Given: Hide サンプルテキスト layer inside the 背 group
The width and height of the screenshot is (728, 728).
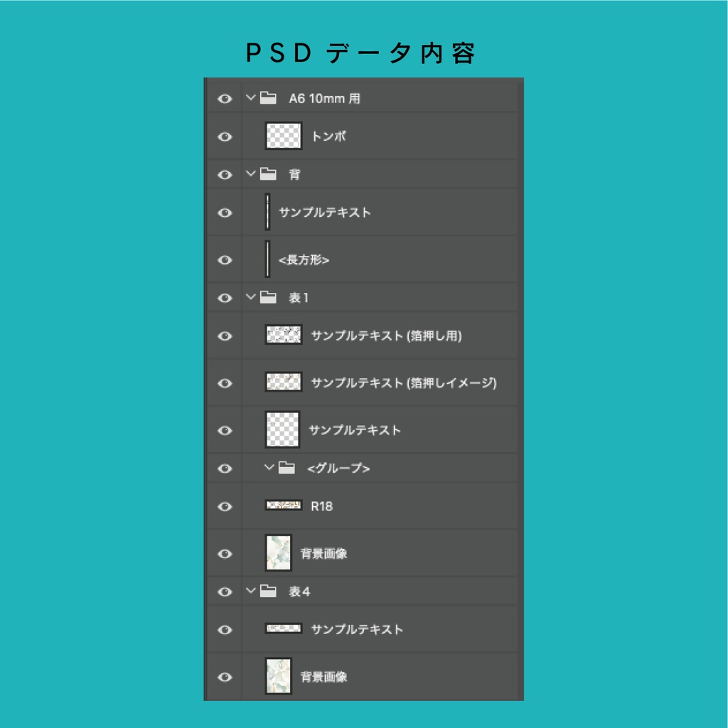Looking at the screenshot, I should (225, 213).
